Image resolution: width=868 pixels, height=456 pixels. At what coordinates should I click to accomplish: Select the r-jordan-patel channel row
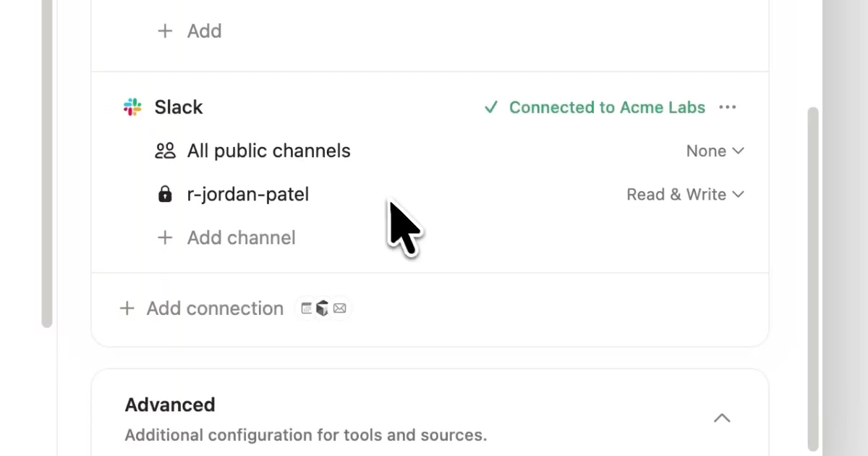[430, 194]
